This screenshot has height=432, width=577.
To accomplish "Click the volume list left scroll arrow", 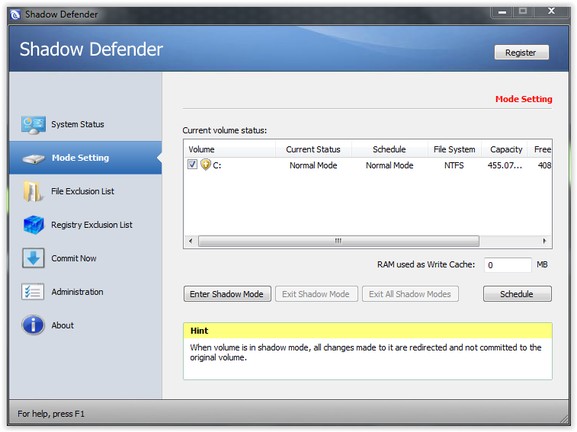I will pyautogui.click(x=191, y=241).
